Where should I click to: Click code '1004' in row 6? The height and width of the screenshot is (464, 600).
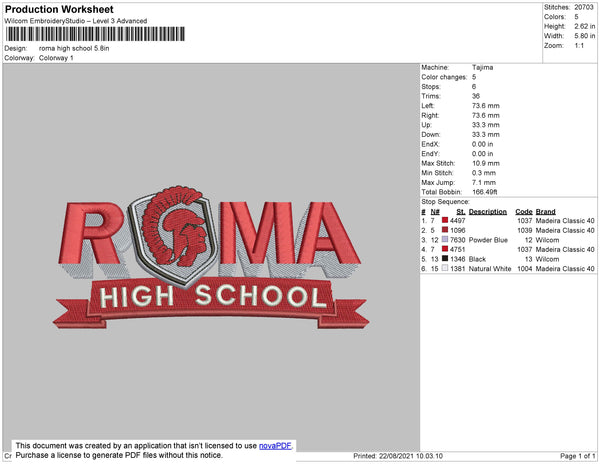click(525, 269)
